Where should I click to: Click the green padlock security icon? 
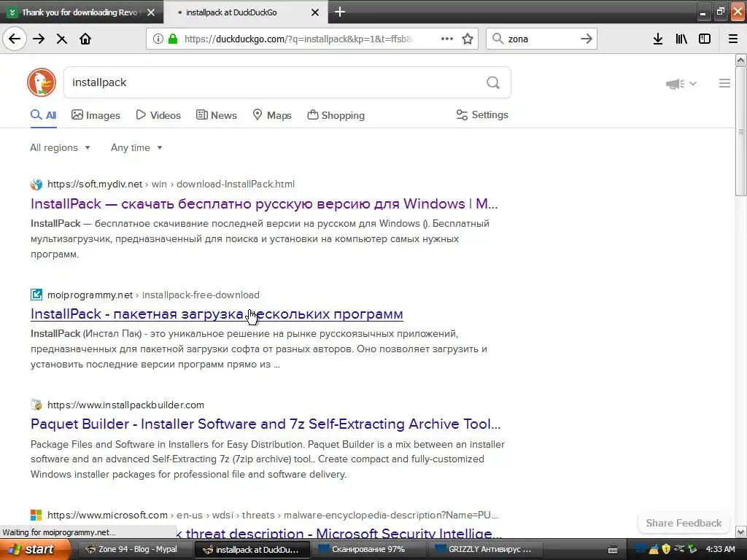tap(173, 39)
